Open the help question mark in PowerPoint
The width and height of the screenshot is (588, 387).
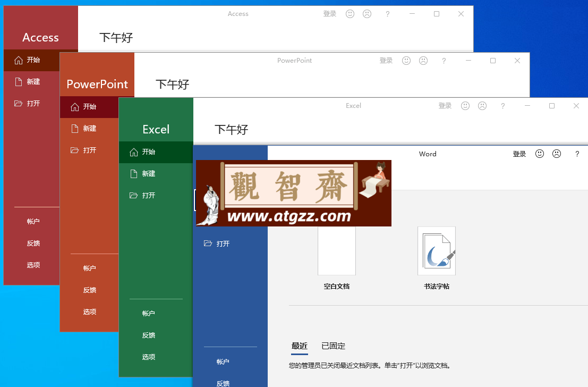[444, 61]
